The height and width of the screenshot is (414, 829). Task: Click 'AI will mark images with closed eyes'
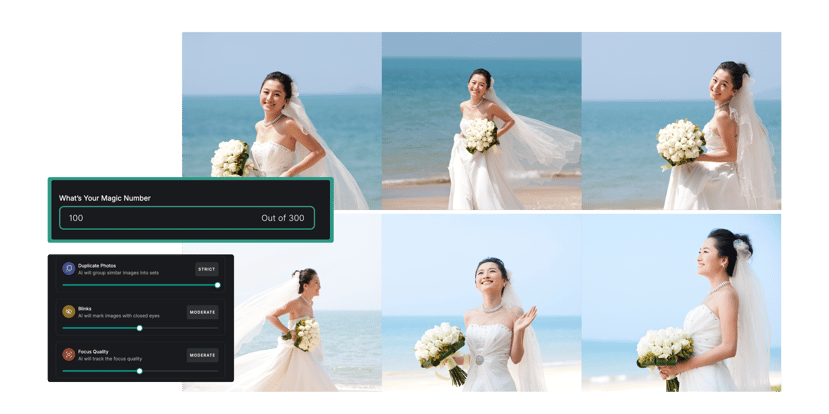point(119,316)
